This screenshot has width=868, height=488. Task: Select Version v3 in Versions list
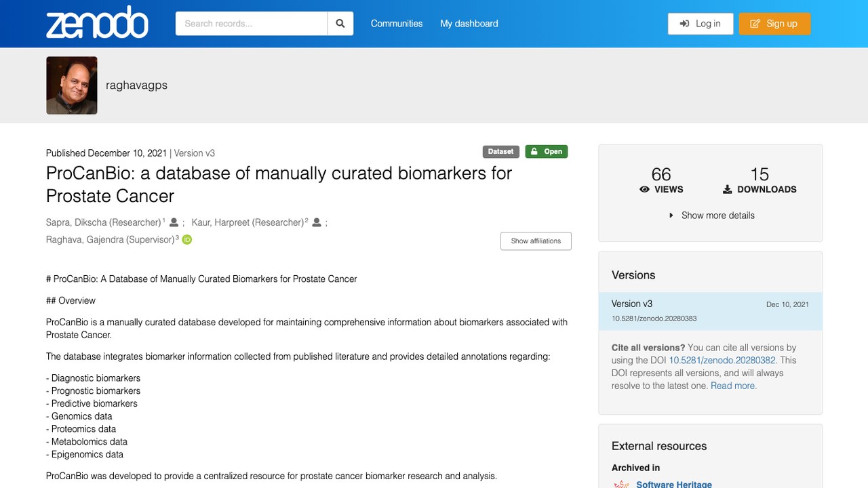point(710,311)
